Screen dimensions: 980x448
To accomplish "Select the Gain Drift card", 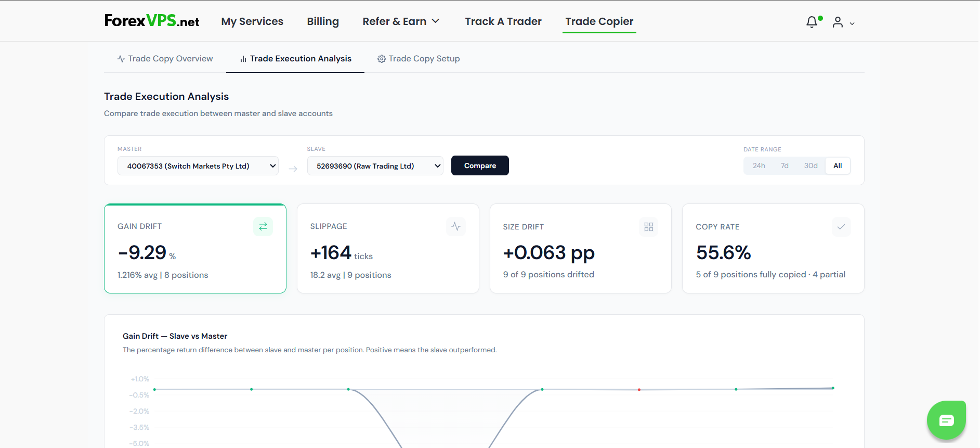I will pos(195,248).
